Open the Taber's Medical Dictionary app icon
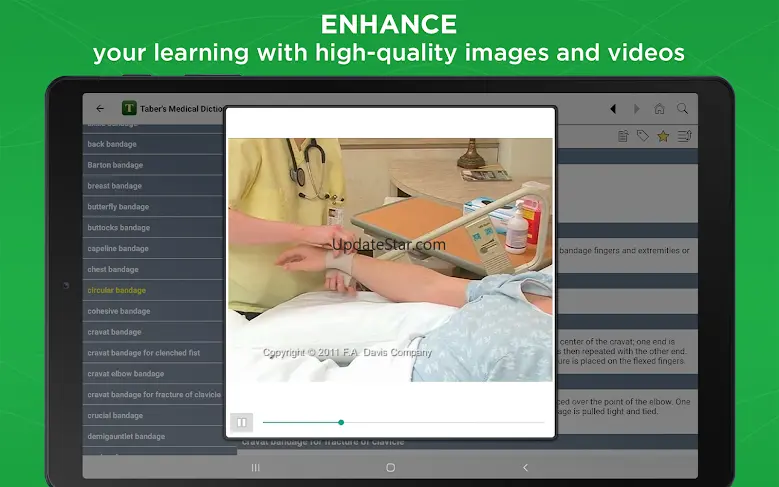This screenshot has width=779, height=487. (x=129, y=108)
